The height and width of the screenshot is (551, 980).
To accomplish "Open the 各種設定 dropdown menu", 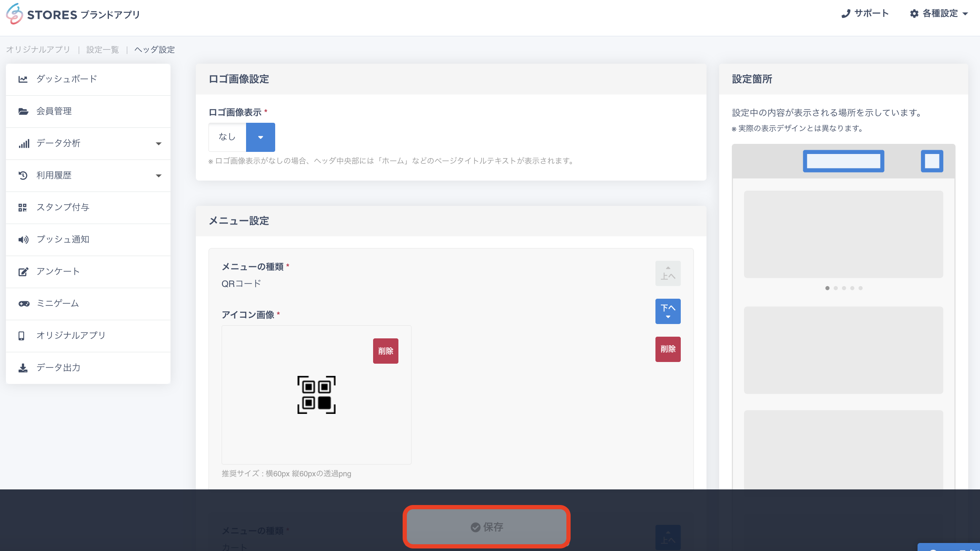I will tap(939, 14).
